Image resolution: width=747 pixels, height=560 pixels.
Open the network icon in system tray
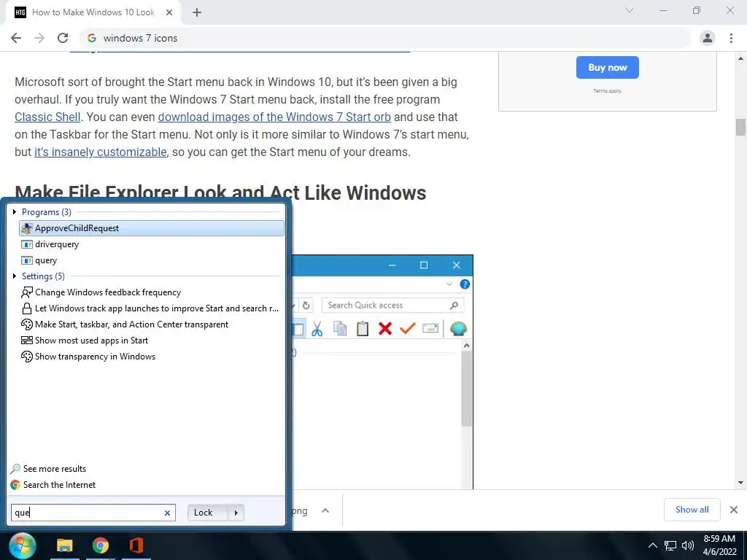[x=670, y=545]
